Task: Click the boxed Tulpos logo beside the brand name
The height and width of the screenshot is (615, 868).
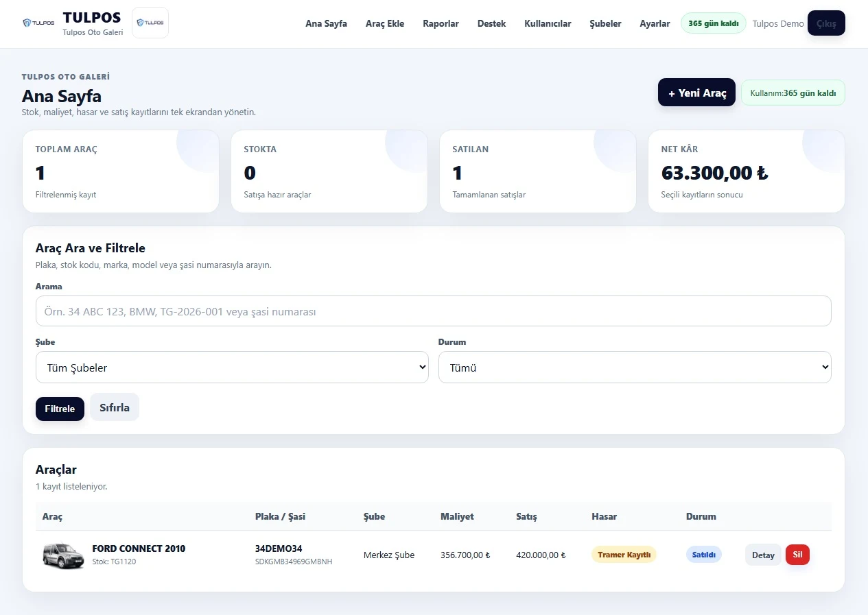Action: pos(150,23)
